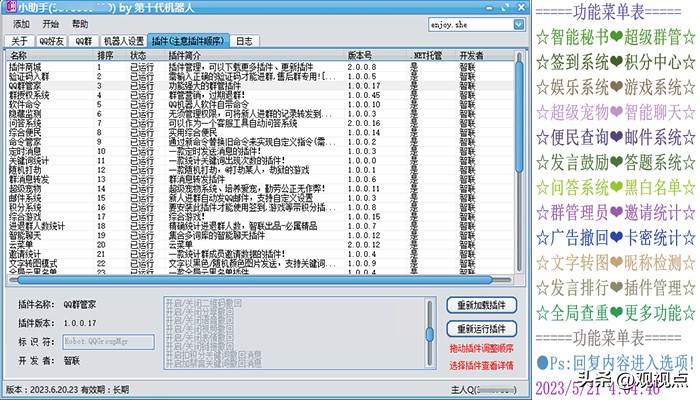This screenshot has height=400, width=700.
Task: Select the 命令管家 plugin row
Action: (261, 142)
